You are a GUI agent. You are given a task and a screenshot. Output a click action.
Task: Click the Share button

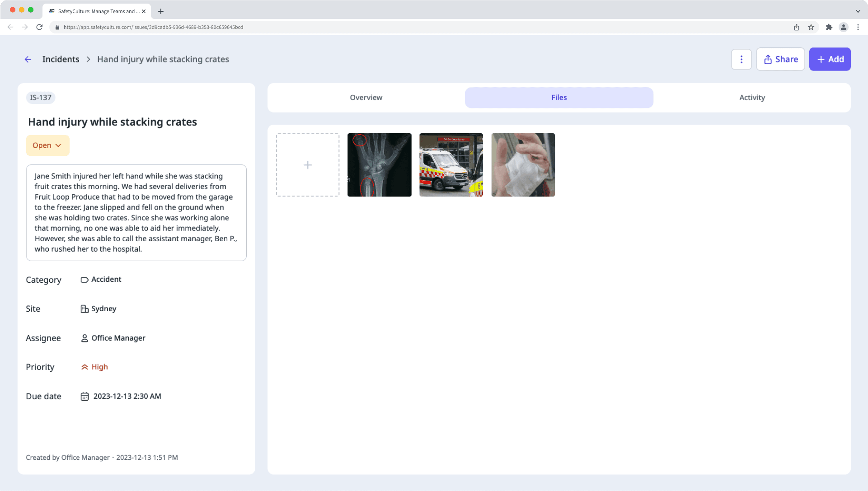click(780, 59)
